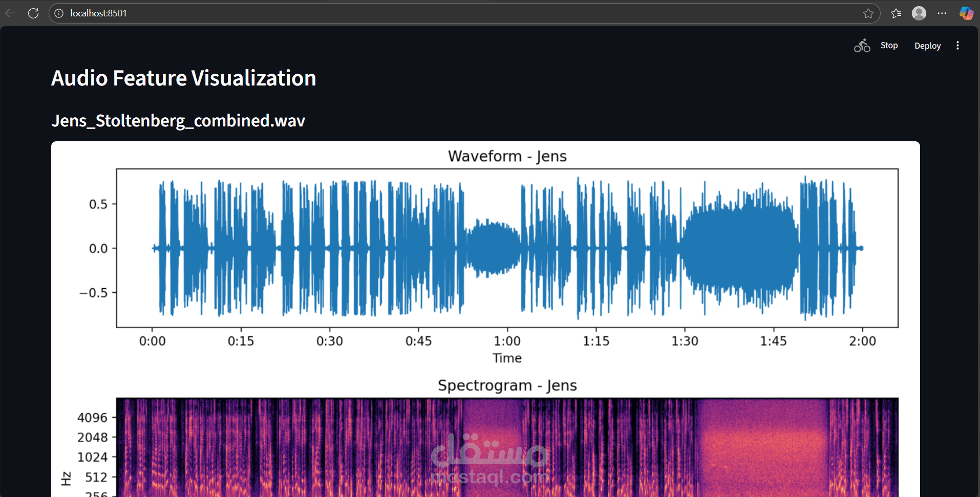Open the site information icon beside localhost
980x497 pixels.
click(59, 13)
